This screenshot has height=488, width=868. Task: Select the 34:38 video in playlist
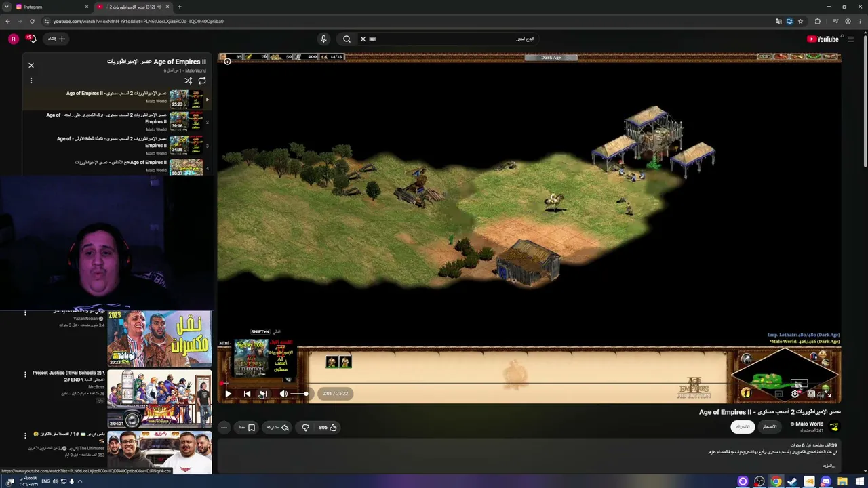point(117,146)
